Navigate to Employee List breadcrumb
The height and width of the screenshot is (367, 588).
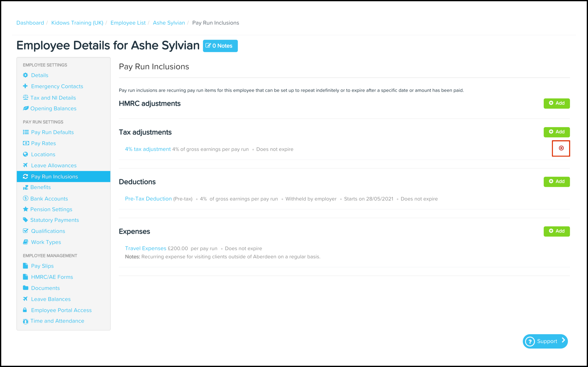click(128, 23)
